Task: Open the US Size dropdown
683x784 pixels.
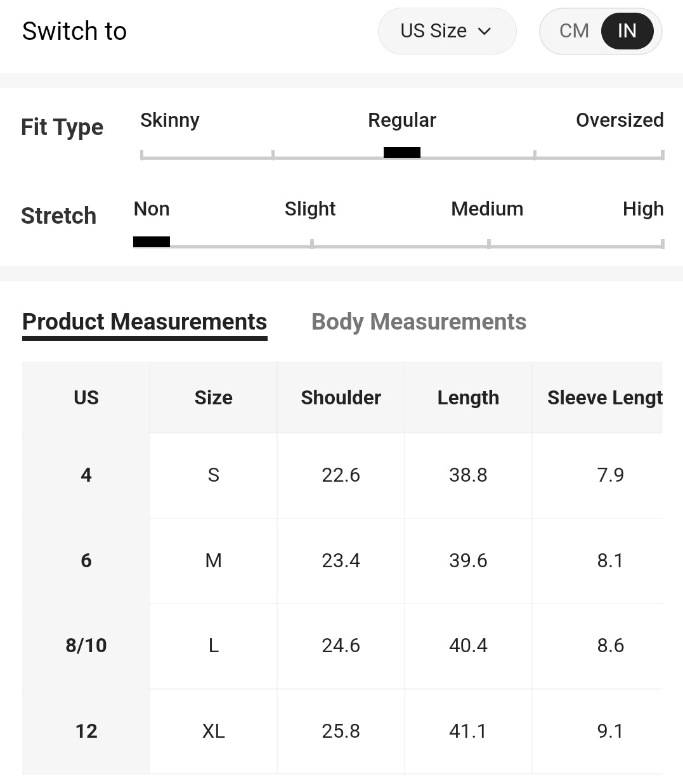Action: click(x=446, y=31)
